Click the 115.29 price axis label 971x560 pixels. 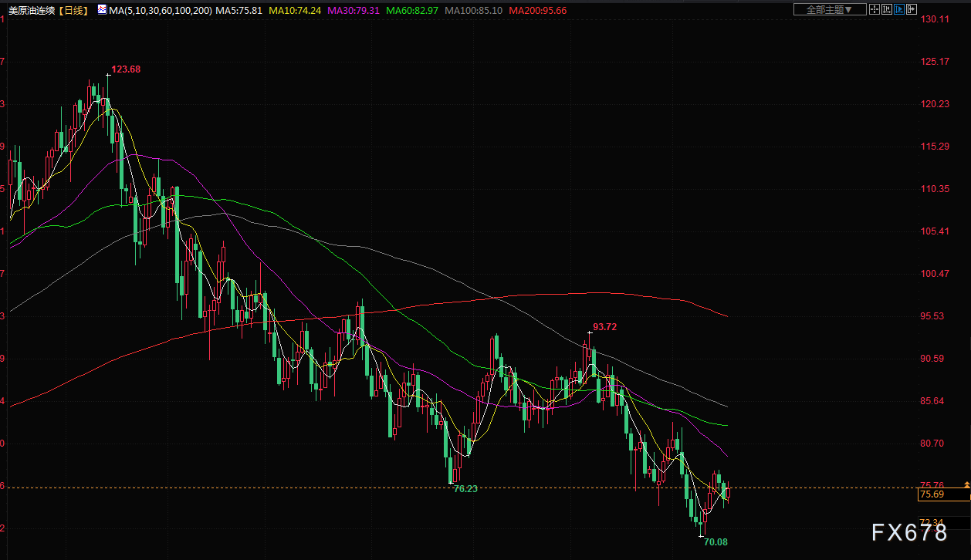(x=935, y=146)
